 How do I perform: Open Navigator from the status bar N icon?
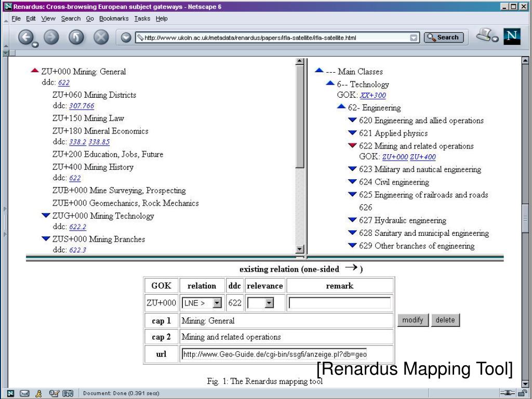(10, 394)
